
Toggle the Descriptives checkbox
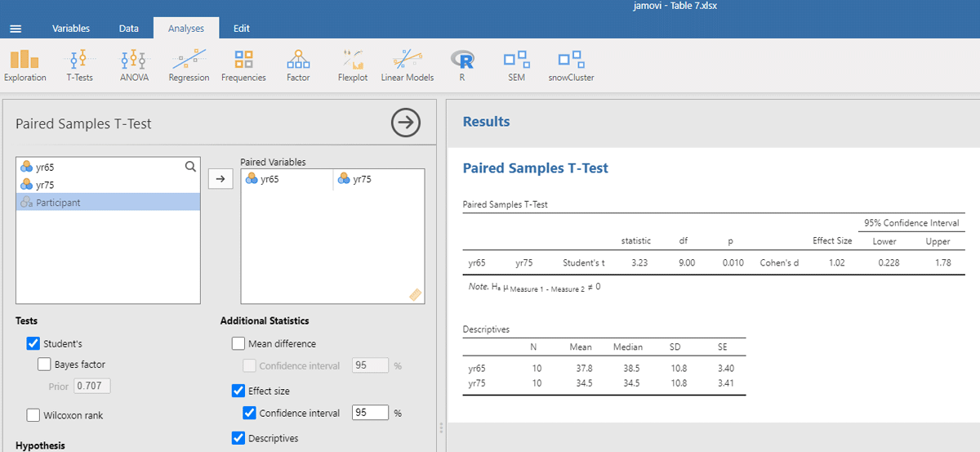click(x=238, y=438)
